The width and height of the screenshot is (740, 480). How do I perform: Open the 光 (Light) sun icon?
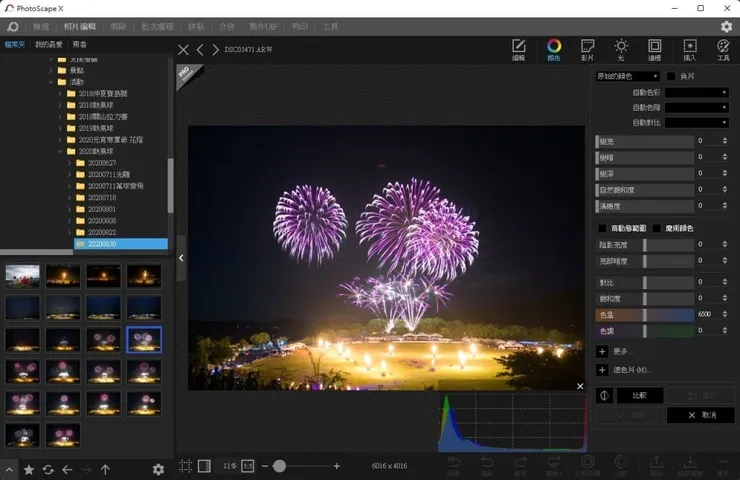coord(621,49)
